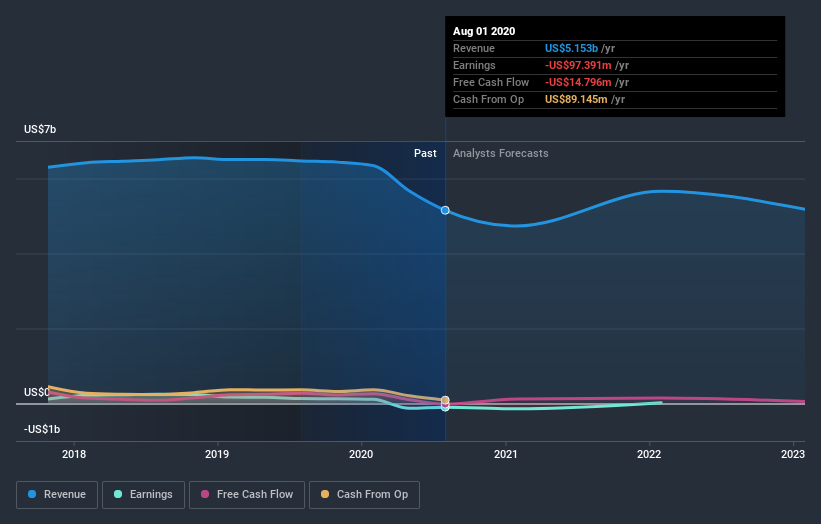Select the Cash From Op marker dot

445,400
